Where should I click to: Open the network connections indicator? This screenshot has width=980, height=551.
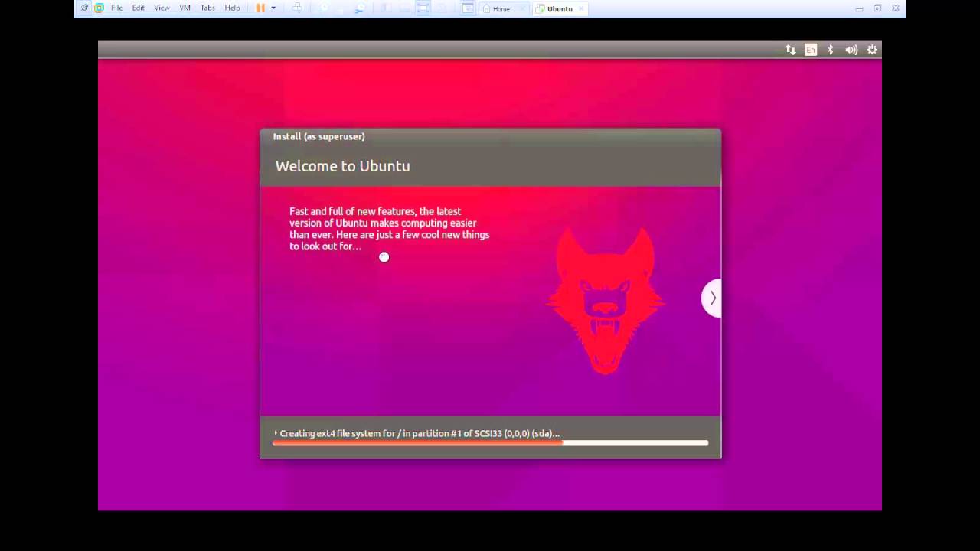point(790,50)
